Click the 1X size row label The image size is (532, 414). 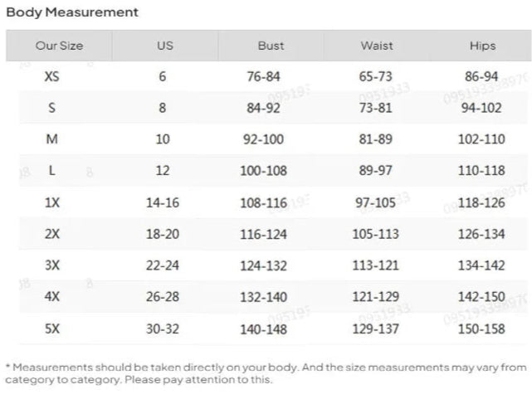52,202
